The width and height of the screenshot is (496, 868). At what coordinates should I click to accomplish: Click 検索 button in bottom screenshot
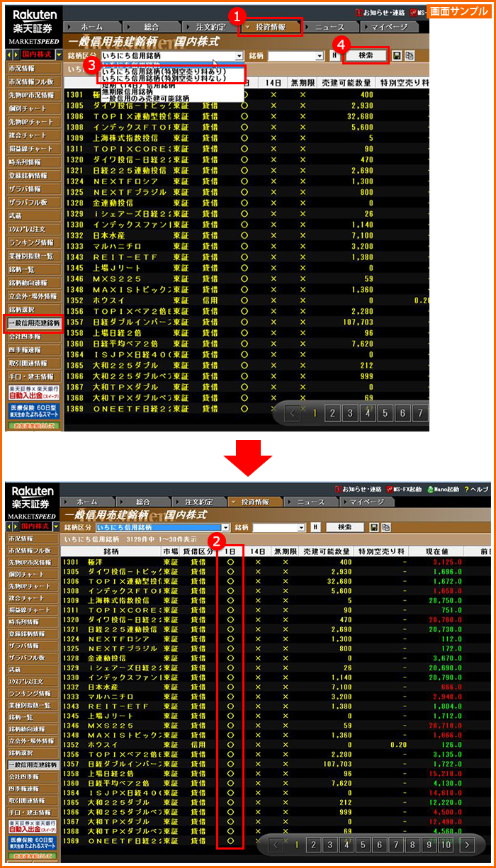pos(344,528)
